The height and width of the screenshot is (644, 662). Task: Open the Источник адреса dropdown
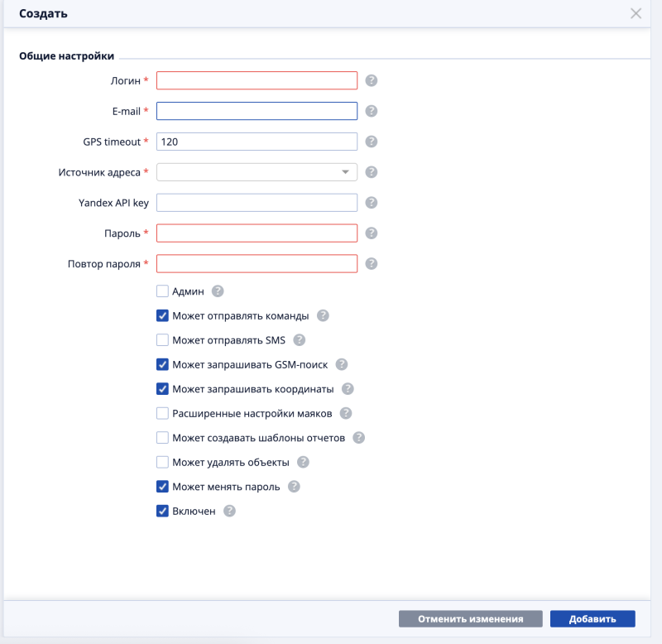coord(257,172)
